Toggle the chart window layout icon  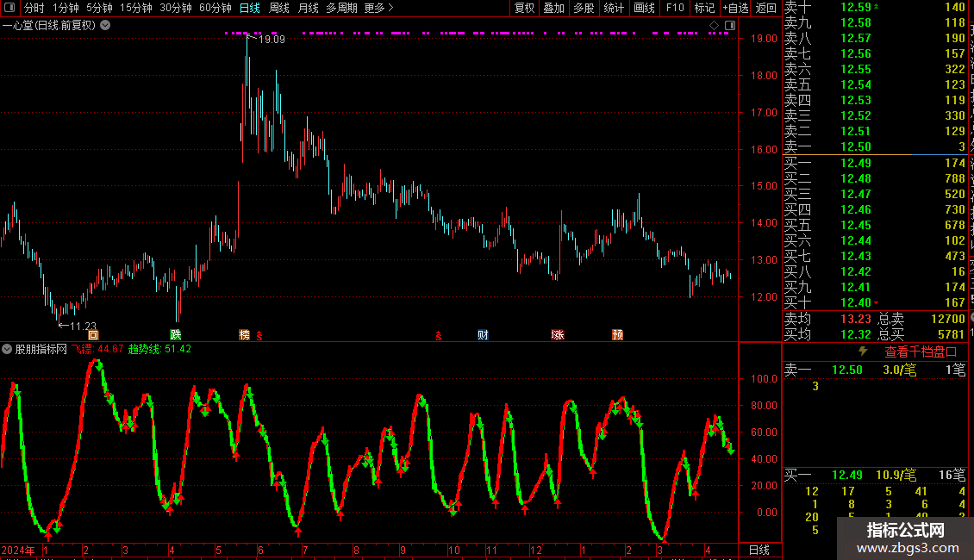coord(730,26)
